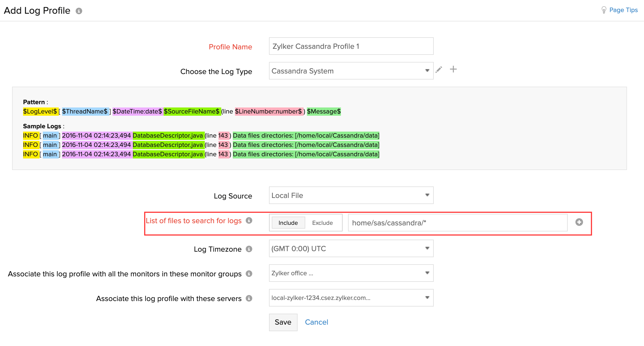
Task: Click the home/sas/cassandra/* file path field
Action: click(457, 223)
